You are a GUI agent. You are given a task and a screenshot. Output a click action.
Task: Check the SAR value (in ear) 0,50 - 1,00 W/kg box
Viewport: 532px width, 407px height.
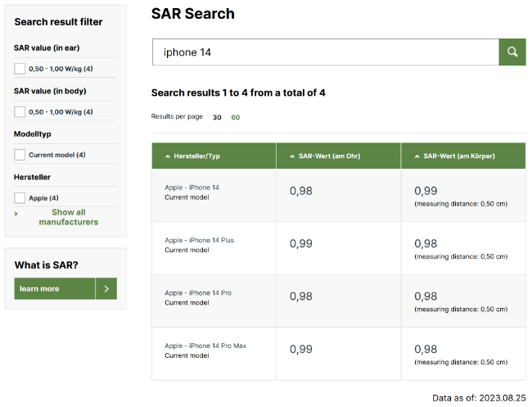20,69
